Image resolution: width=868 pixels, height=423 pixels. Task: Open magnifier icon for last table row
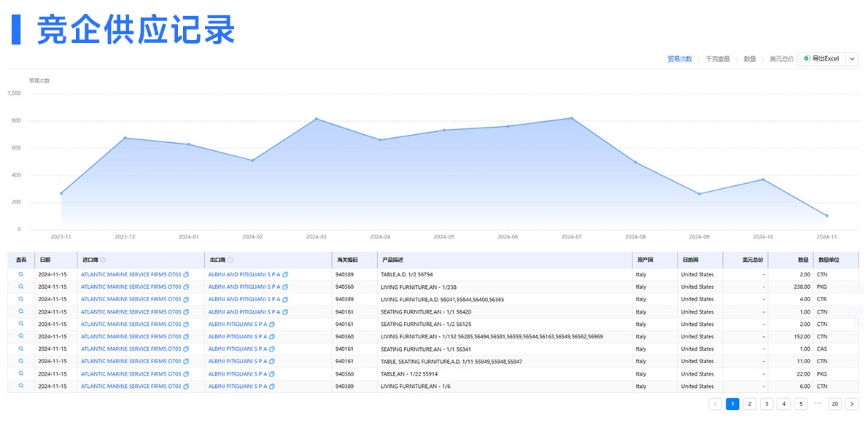pos(21,386)
